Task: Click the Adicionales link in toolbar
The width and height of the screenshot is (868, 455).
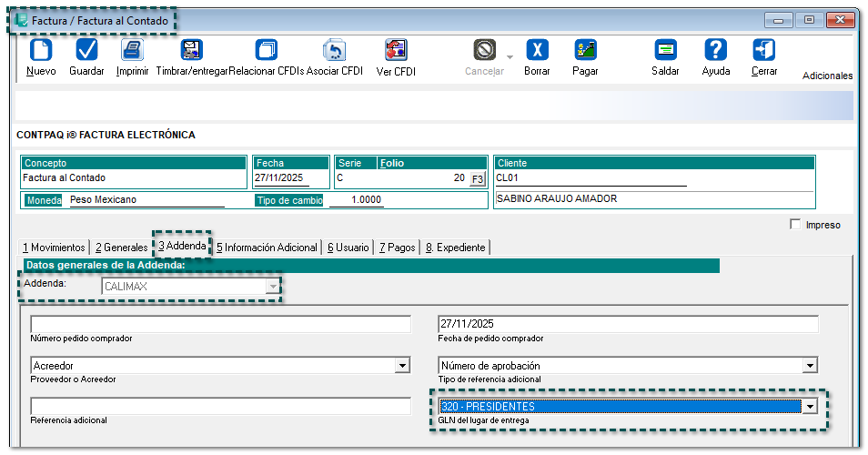Action: coord(827,76)
